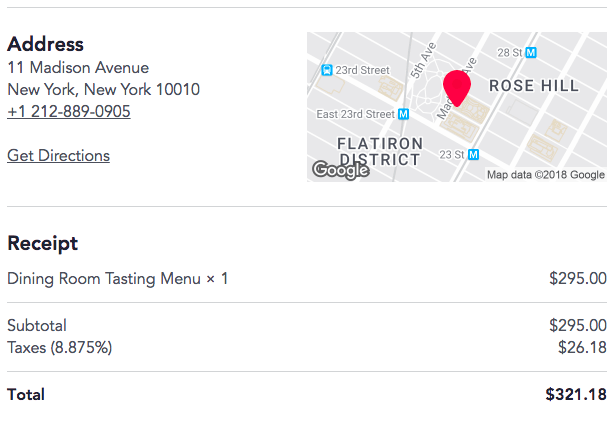Click the East 23rd Street subway icon
The image size is (615, 424).
403,114
